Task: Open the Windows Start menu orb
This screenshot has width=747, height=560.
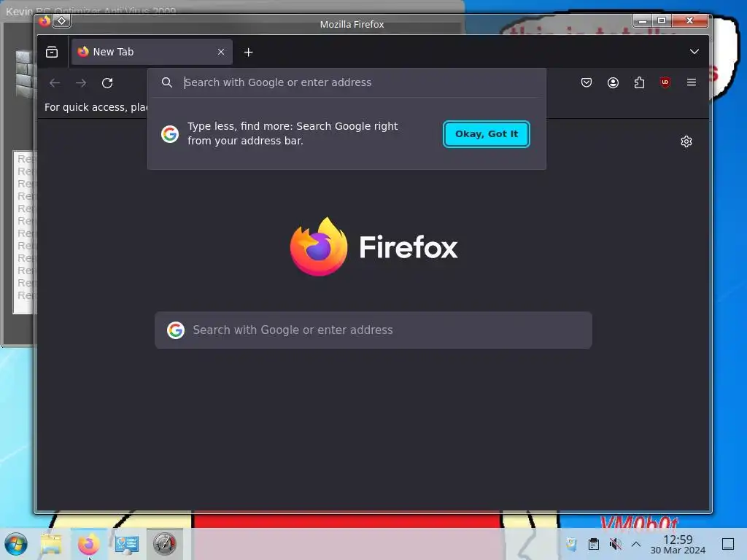Action: point(16,544)
